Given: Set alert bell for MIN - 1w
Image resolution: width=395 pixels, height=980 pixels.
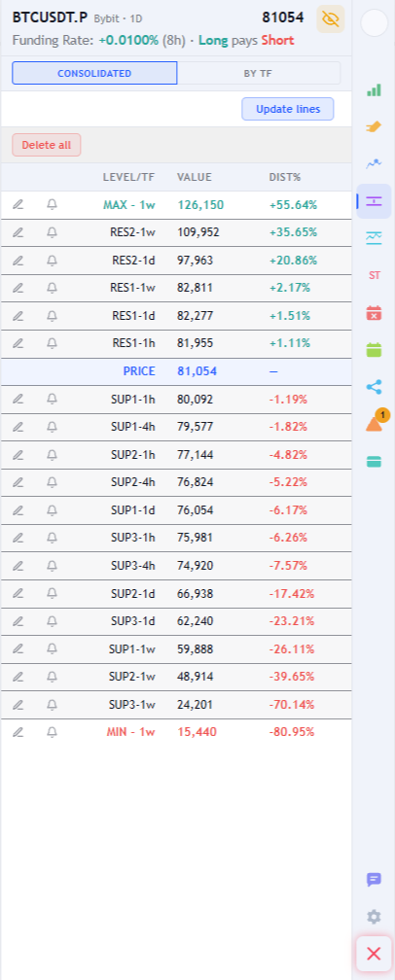Looking at the screenshot, I should [x=52, y=732].
